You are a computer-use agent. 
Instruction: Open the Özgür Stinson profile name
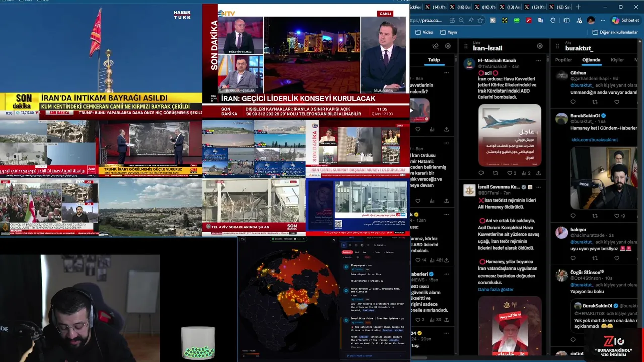coord(587,272)
